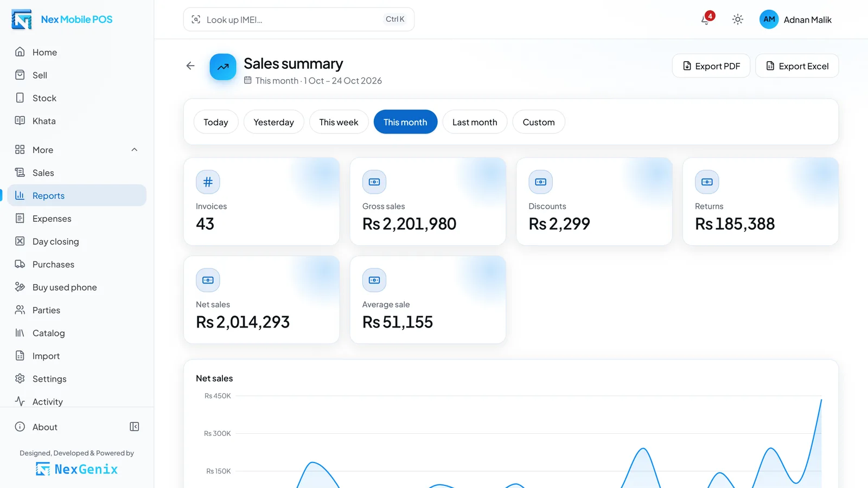Open Stock in the sidebar
868x488 pixels.
tap(77, 98)
